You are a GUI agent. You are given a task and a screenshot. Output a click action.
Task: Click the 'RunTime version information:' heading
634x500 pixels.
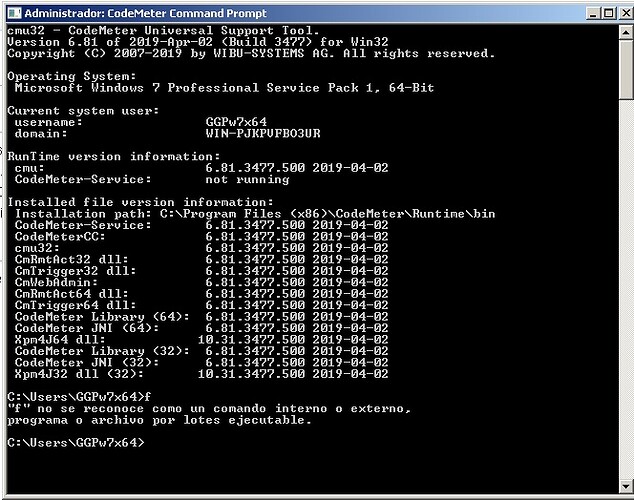click(114, 156)
